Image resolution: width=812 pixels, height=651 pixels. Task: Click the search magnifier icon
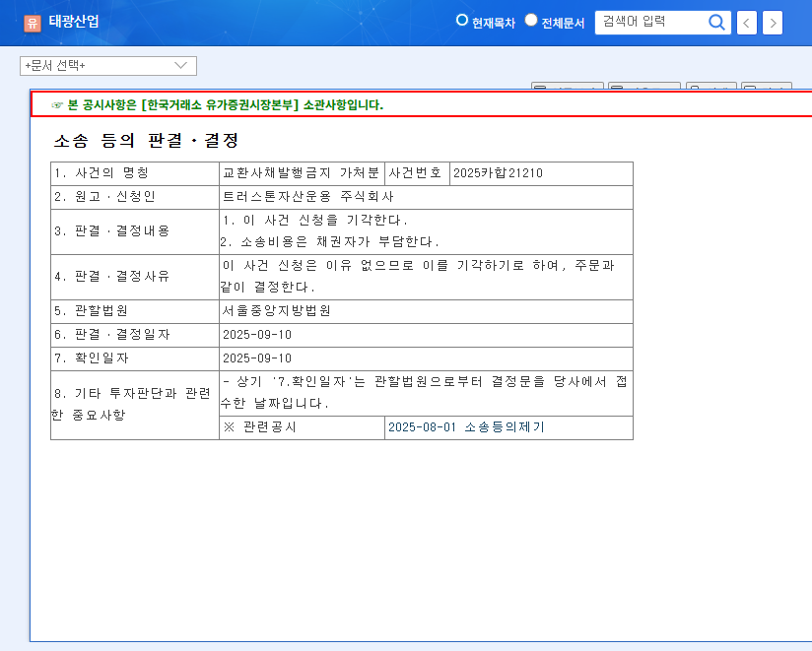716,22
